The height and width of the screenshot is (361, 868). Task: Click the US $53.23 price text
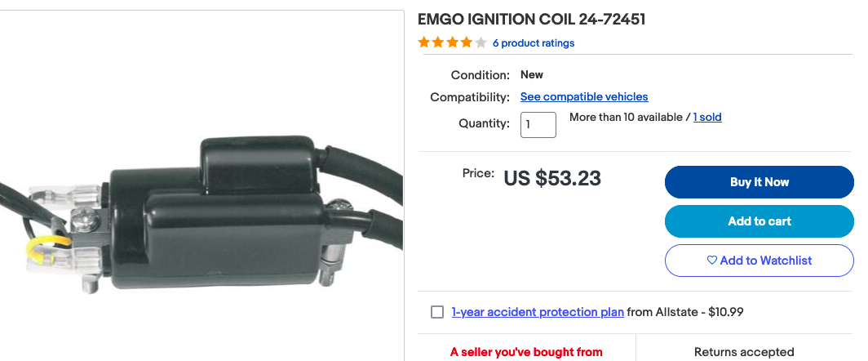pos(552,178)
